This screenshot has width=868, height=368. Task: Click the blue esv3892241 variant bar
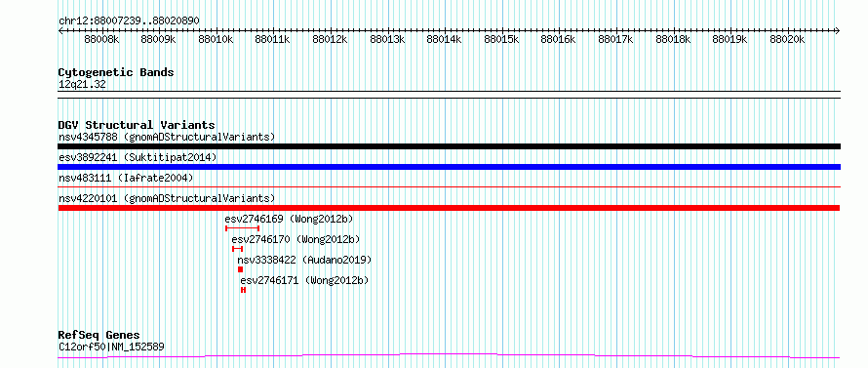click(x=449, y=167)
